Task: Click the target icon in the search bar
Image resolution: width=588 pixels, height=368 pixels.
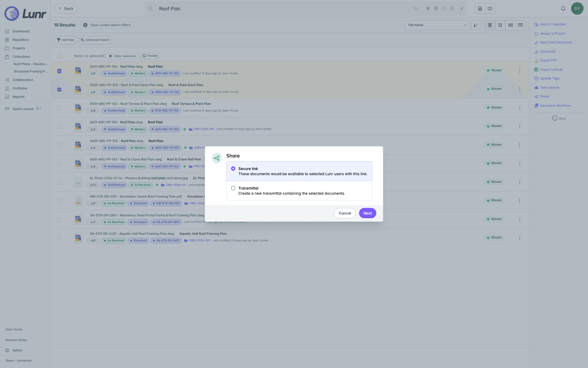Action: [x=436, y=8]
